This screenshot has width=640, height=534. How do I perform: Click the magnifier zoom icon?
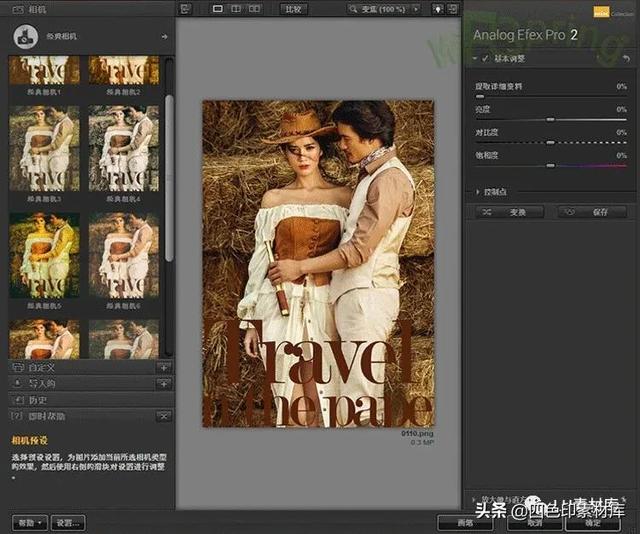click(353, 9)
